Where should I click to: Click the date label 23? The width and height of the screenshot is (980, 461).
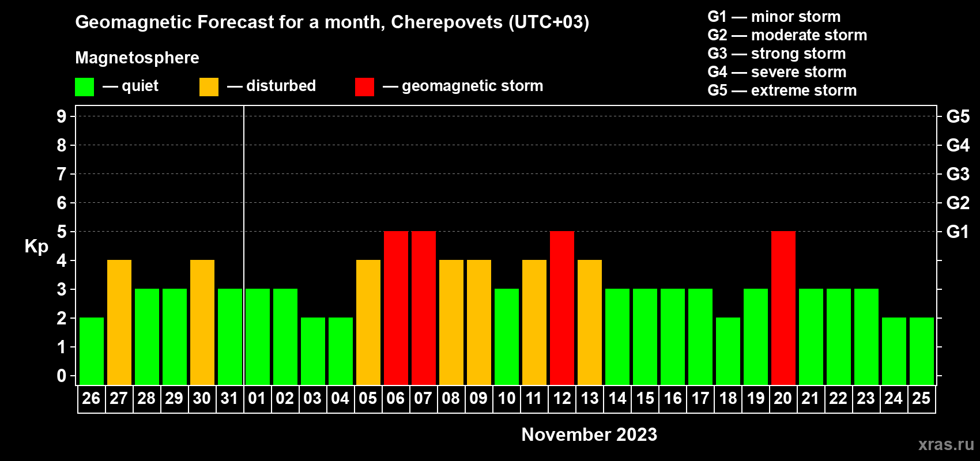point(866,398)
